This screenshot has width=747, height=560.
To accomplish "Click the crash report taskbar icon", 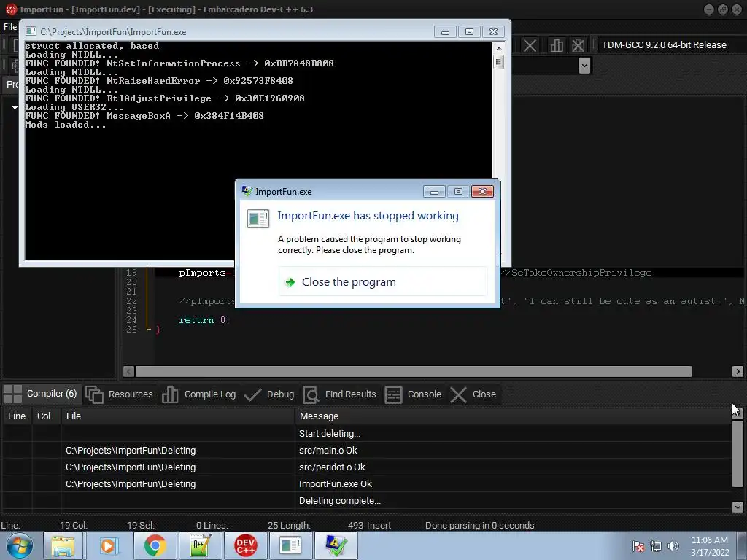I will click(x=336, y=545).
